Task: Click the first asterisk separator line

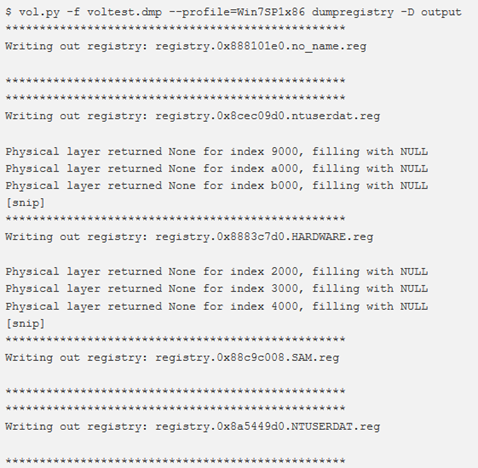Action: coord(175,28)
